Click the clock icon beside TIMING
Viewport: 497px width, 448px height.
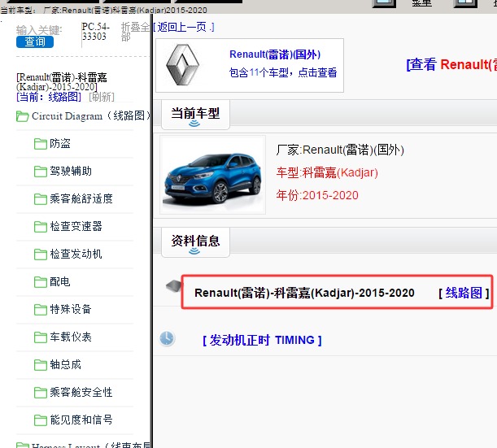167,339
